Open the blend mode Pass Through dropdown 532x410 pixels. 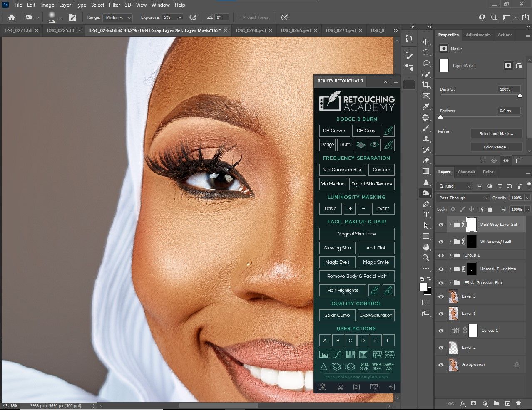click(x=463, y=198)
